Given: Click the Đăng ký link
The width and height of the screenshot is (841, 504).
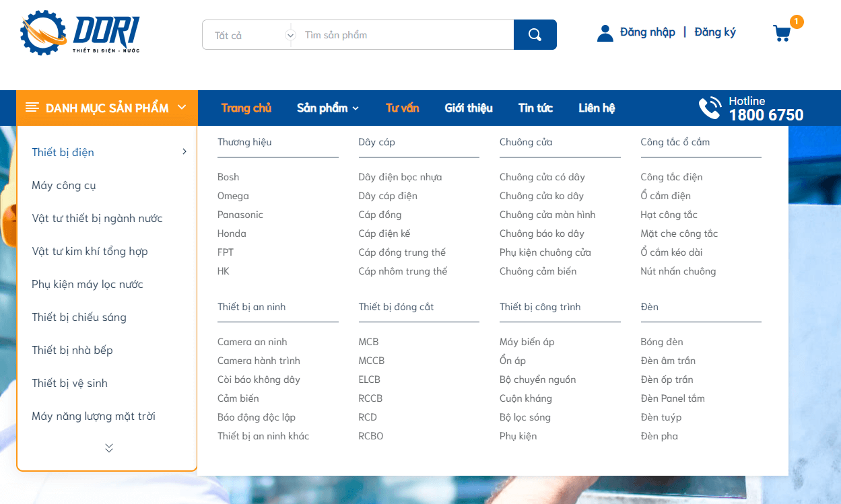Looking at the screenshot, I should click(x=715, y=32).
